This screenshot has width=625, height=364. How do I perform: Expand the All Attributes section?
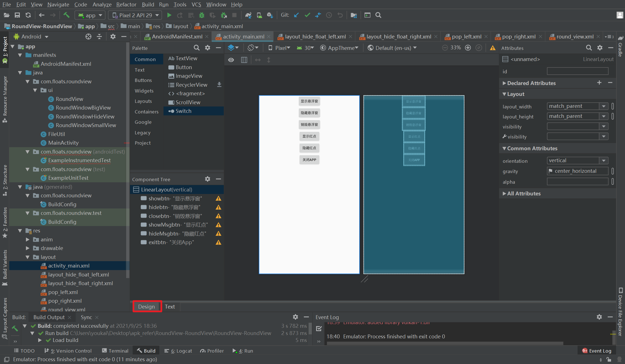click(524, 193)
